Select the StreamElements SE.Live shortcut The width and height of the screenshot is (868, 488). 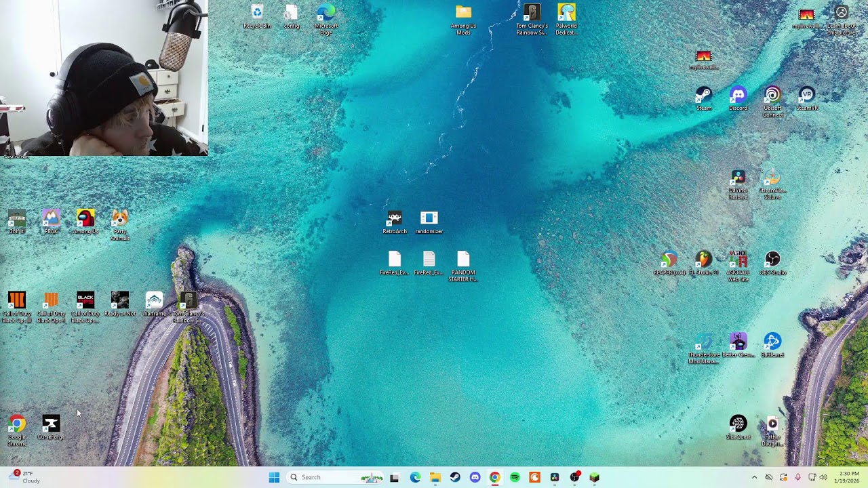[772, 185]
